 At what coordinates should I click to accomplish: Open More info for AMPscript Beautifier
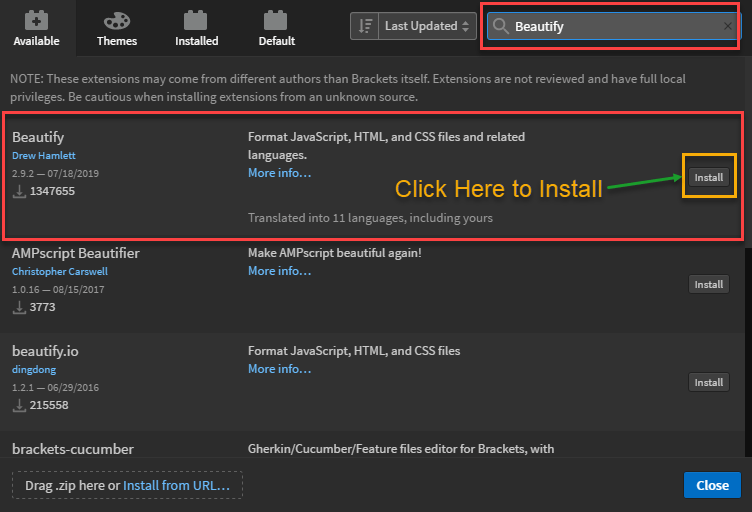(280, 271)
